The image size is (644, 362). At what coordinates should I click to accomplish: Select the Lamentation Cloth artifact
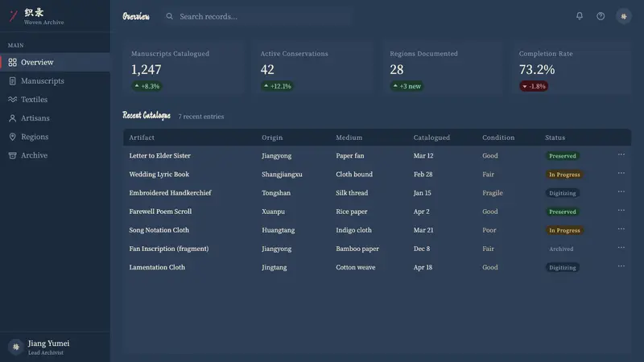[x=157, y=267]
